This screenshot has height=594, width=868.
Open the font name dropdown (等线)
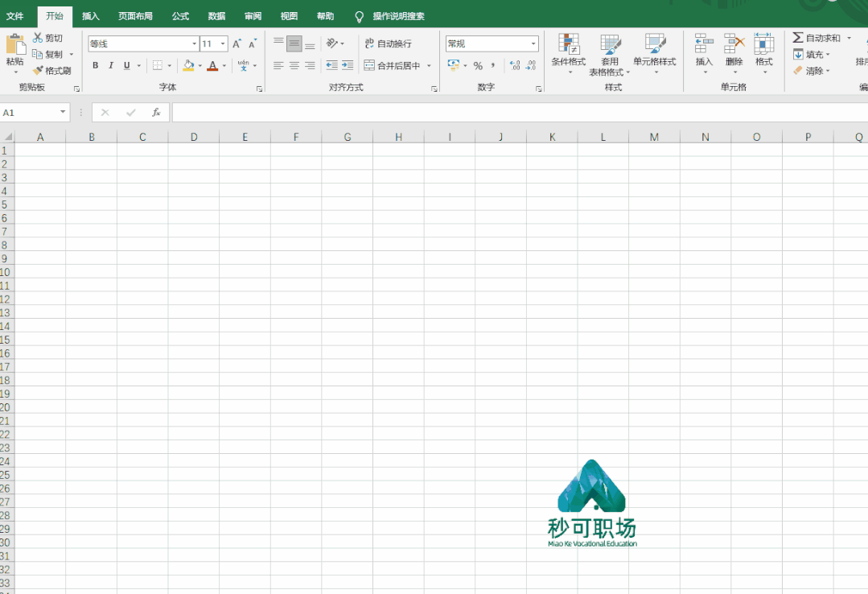(x=195, y=43)
